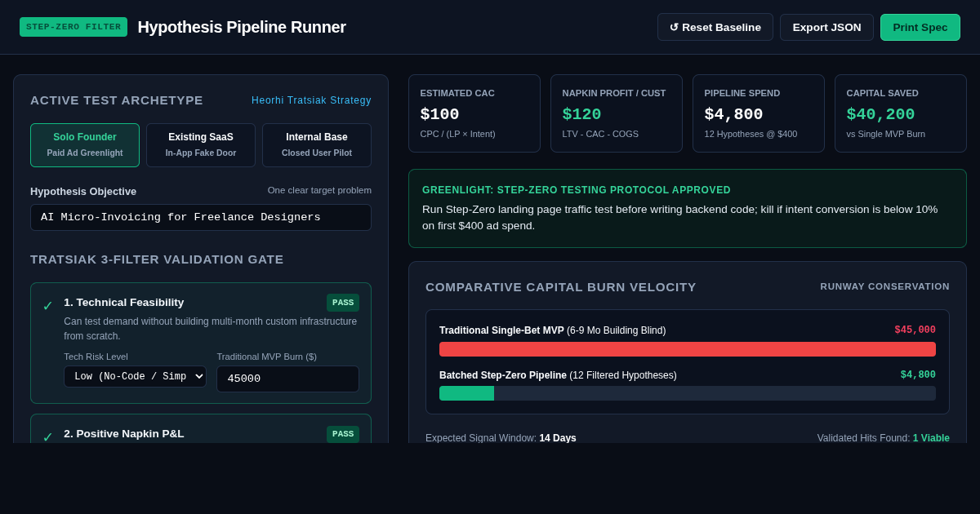Click the 'CPC / (LP × Intent)' formula
Screen dimensions: 980x514
(x=457, y=134)
